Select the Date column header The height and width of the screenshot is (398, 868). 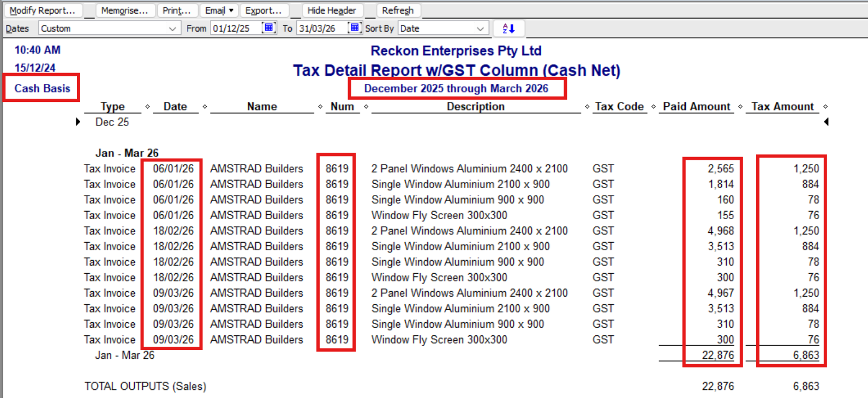point(175,106)
